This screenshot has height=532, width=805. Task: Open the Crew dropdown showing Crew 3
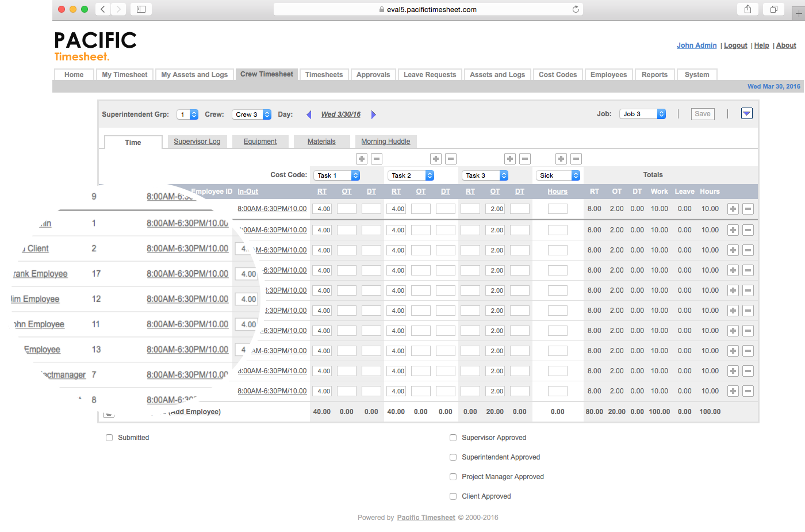click(x=252, y=114)
